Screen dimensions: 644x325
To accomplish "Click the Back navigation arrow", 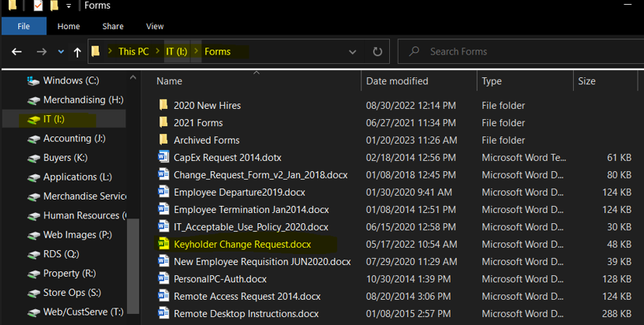I will click(17, 52).
